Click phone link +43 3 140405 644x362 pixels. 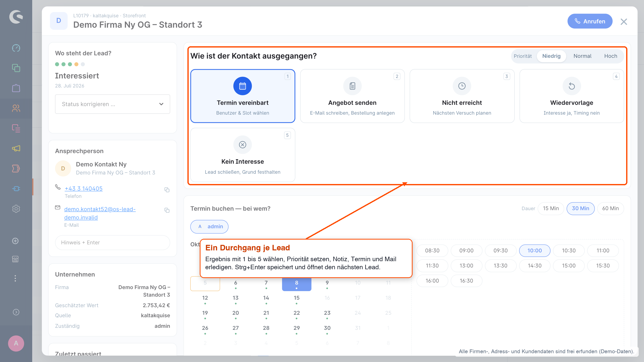tap(84, 189)
